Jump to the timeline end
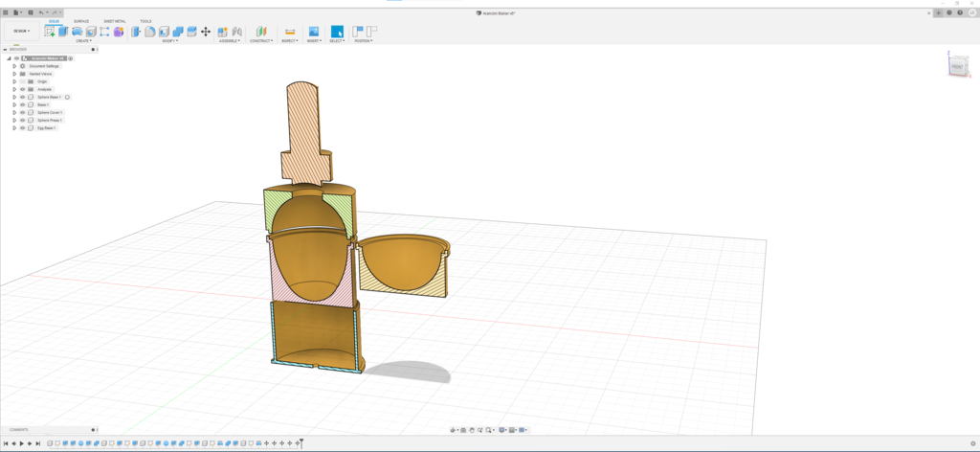This screenshot has width=980, height=452. [x=37, y=443]
